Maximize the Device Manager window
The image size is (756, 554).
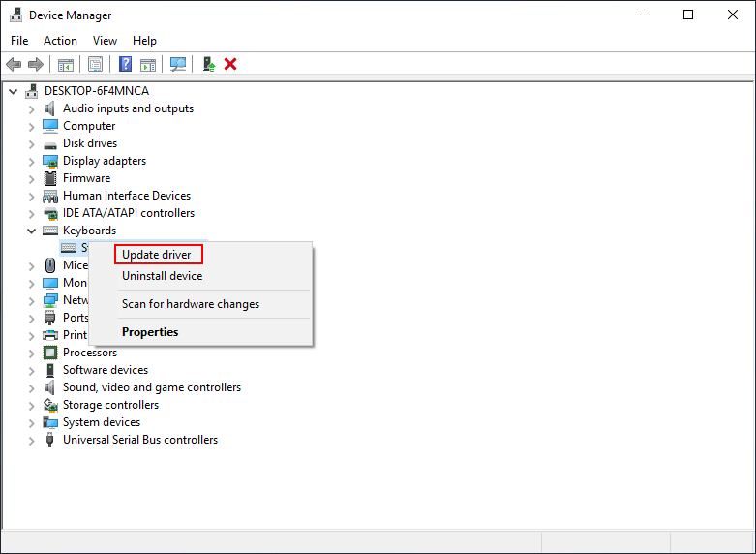688,15
